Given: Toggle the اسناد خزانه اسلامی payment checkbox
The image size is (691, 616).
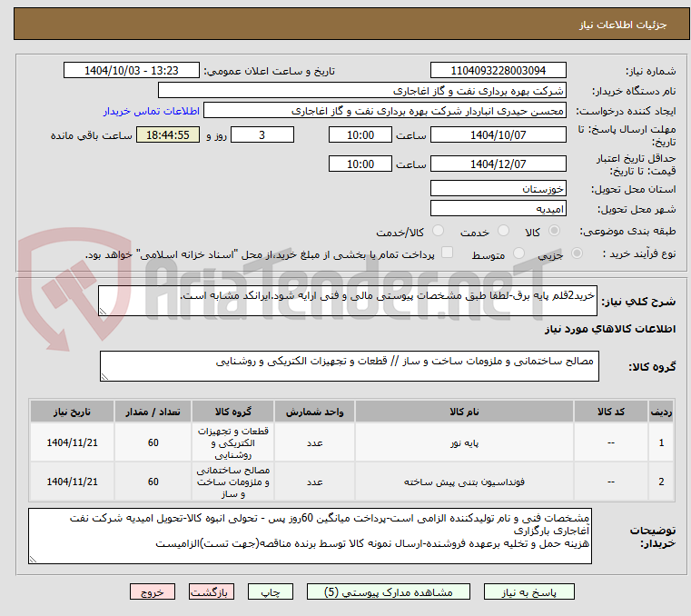Looking at the screenshot, I should pyautogui.click(x=446, y=254).
